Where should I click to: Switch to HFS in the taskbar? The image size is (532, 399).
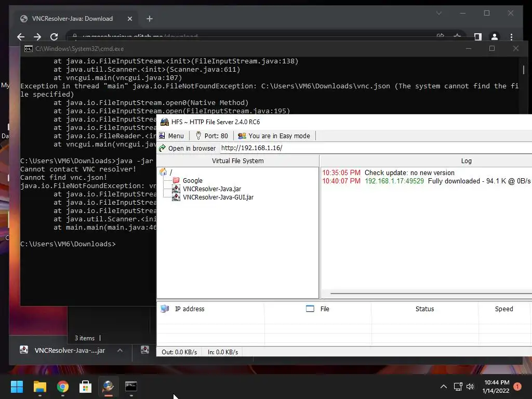point(108,387)
